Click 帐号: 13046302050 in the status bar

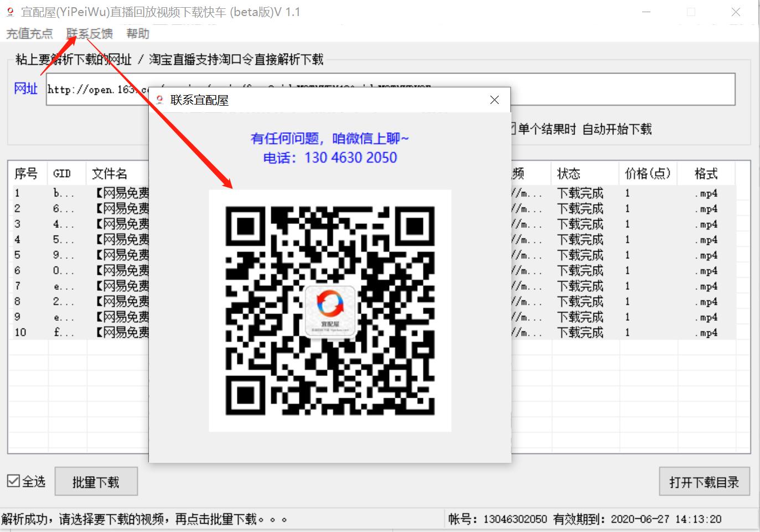click(x=498, y=519)
